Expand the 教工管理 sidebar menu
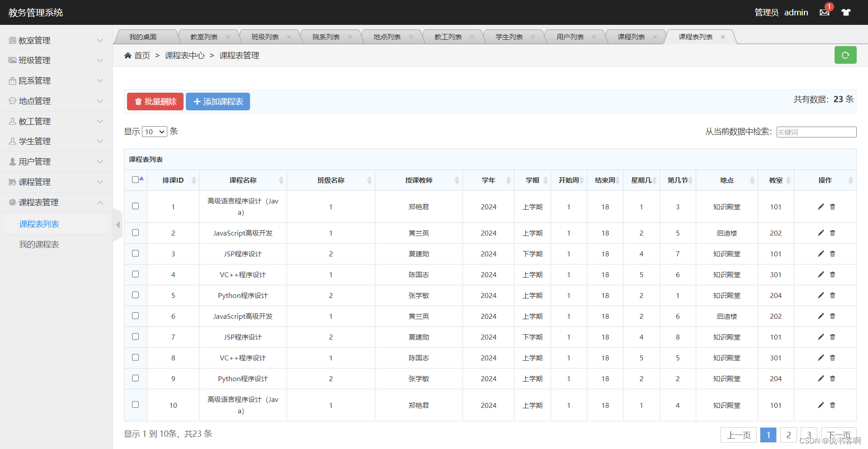The width and height of the screenshot is (868, 449). tap(56, 121)
